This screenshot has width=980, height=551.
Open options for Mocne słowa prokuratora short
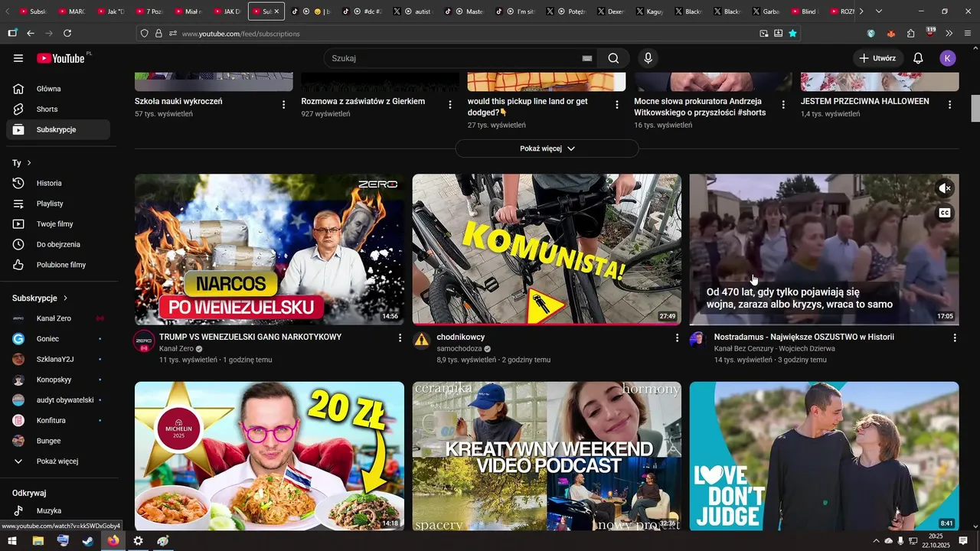point(783,105)
